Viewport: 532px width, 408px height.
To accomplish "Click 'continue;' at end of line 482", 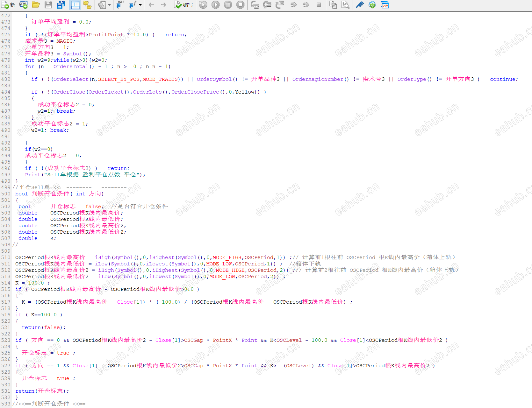I will tap(504, 79).
